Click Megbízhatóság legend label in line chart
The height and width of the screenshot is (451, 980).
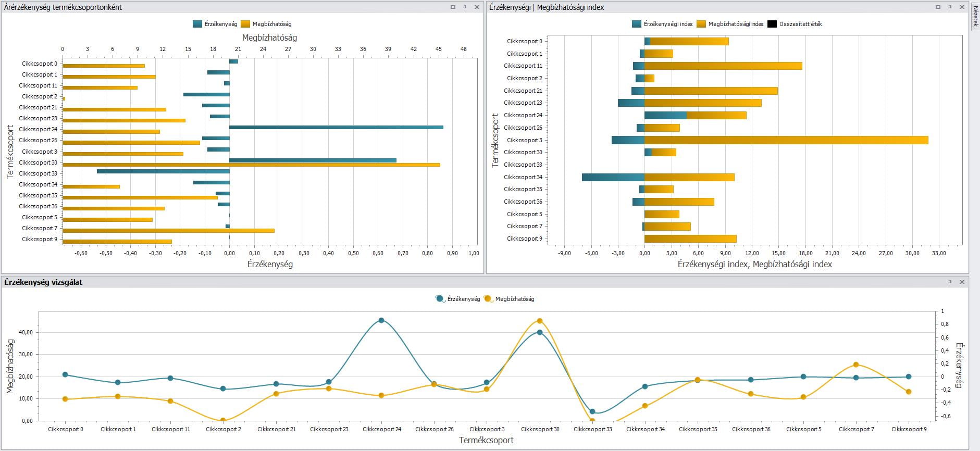point(514,299)
